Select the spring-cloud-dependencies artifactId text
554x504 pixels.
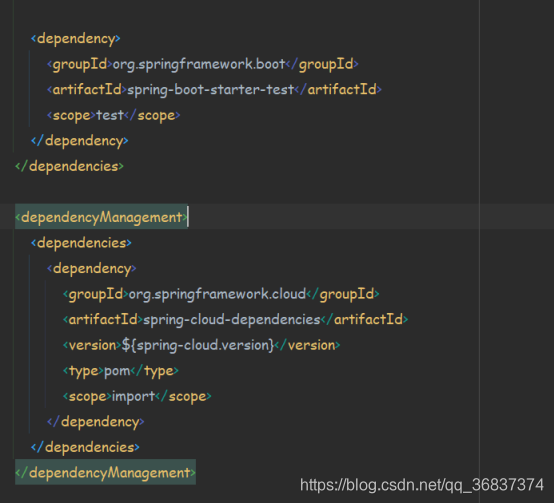[x=232, y=320]
